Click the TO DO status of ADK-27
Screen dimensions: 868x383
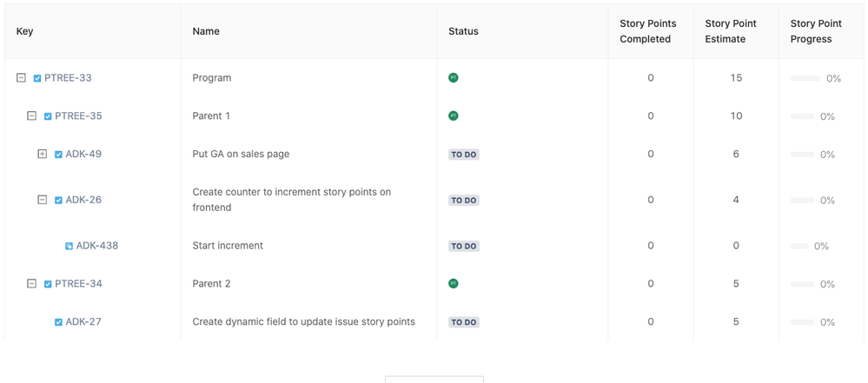coord(464,322)
